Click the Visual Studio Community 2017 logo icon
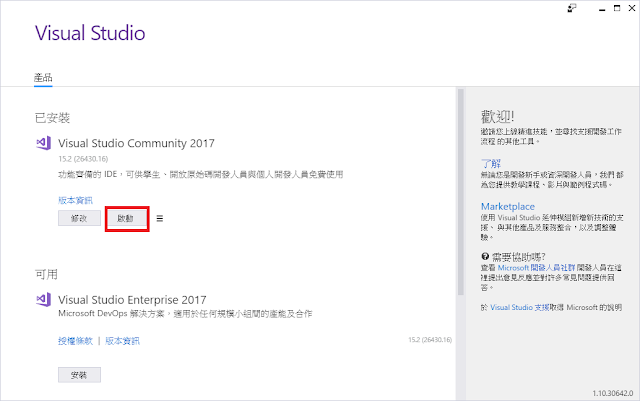640x401 pixels. click(44, 143)
